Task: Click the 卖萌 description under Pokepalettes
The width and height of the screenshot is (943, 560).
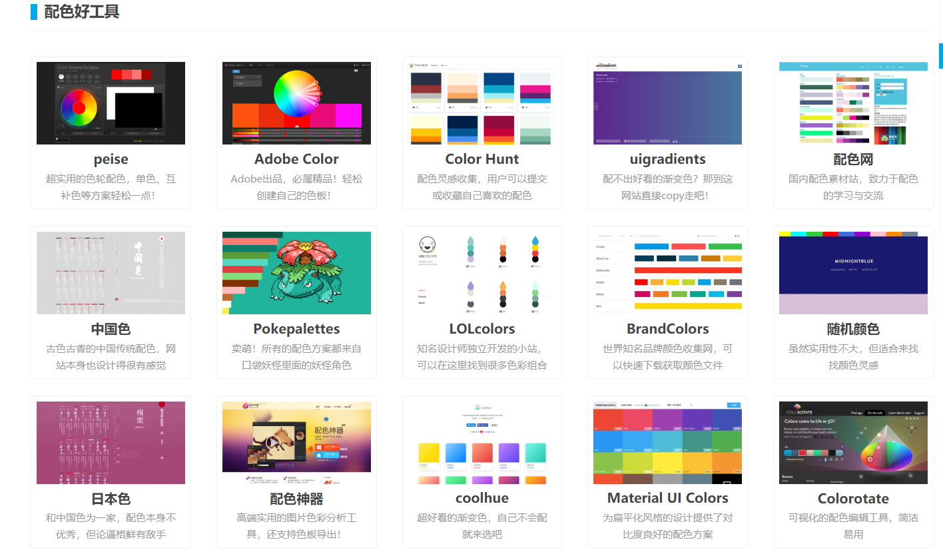Action: (x=296, y=357)
